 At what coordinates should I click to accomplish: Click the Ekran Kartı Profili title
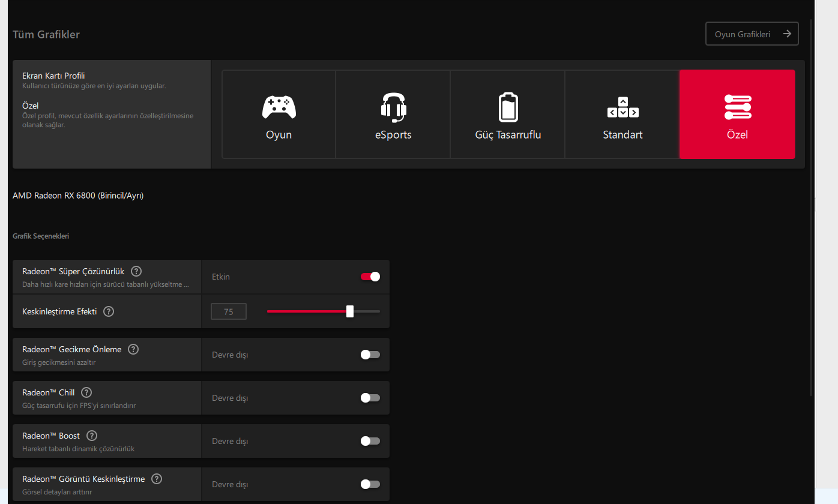[x=53, y=76]
